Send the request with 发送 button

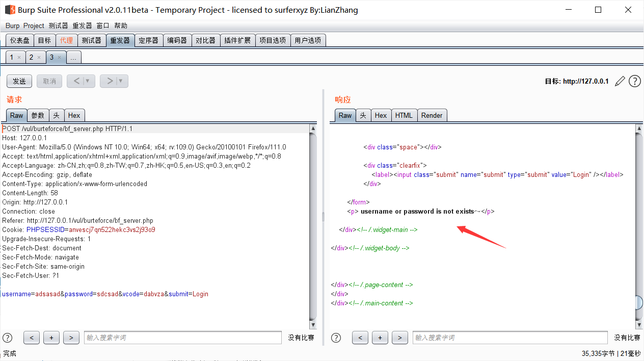coord(19,81)
